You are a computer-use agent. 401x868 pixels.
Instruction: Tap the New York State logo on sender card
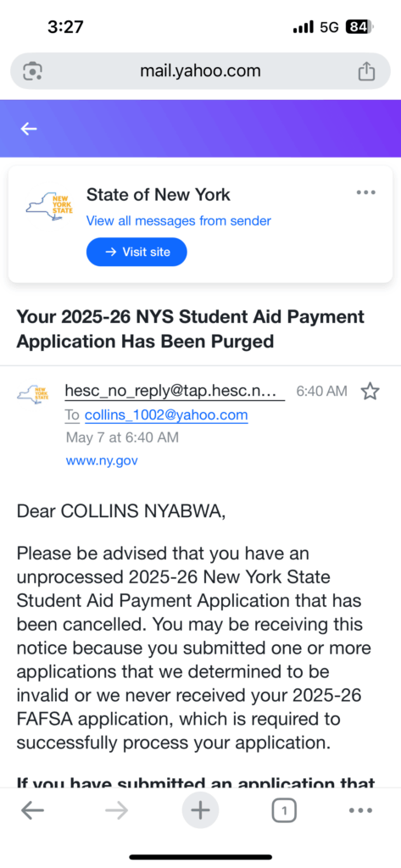tap(49, 207)
